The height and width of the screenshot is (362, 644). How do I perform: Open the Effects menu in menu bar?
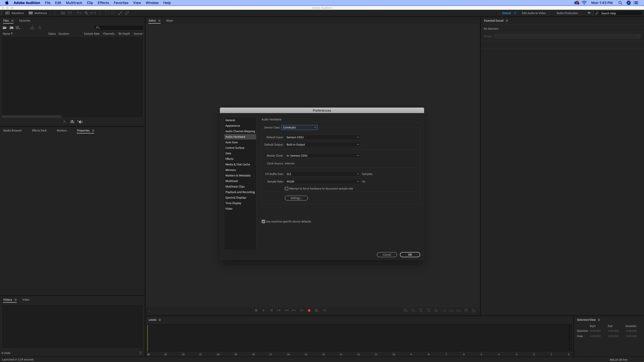(103, 3)
